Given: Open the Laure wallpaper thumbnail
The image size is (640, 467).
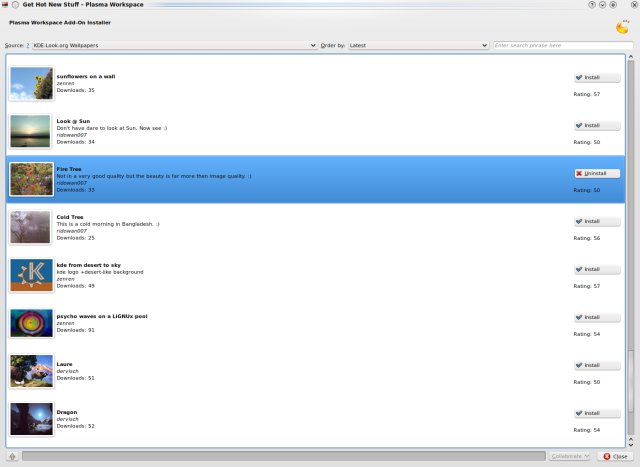Looking at the screenshot, I should pyautogui.click(x=31, y=371).
